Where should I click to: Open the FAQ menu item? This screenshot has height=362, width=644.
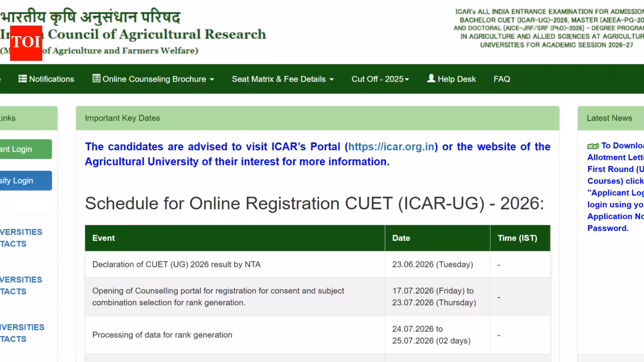pos(502,79)
